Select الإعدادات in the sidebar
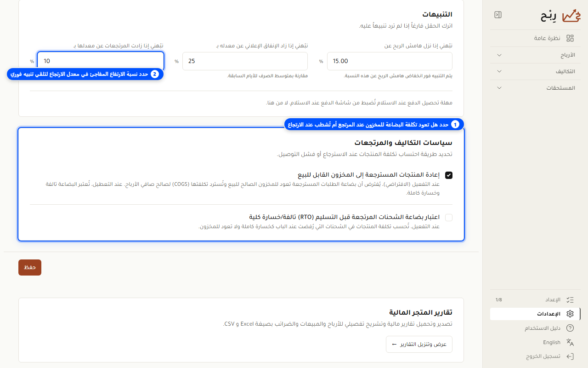 pos(536,314)
